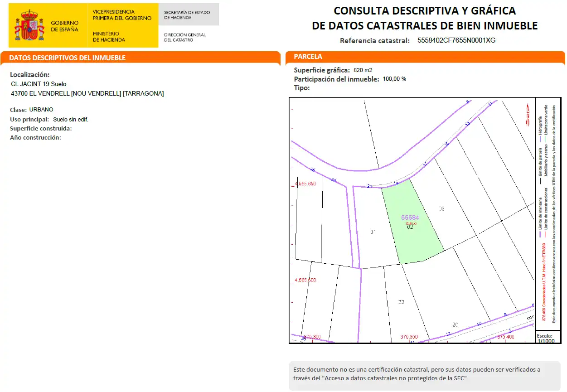Click the coordinate label '375.350'

[x=409, y=337]
